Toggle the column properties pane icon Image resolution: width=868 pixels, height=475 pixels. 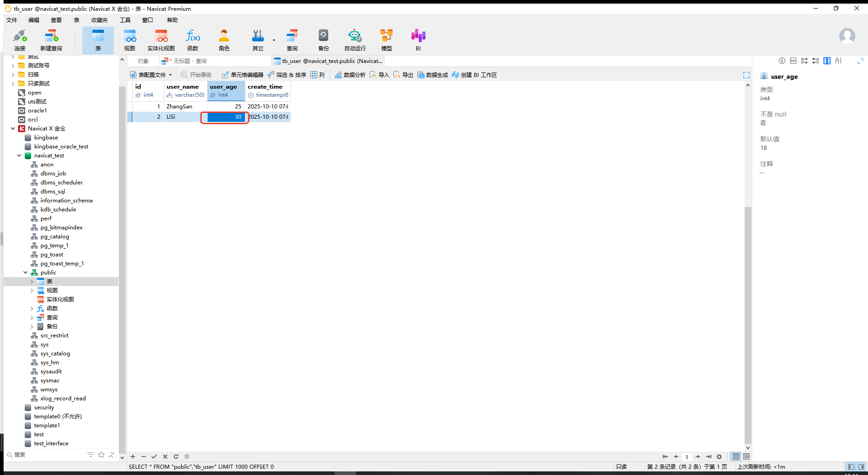827,61
